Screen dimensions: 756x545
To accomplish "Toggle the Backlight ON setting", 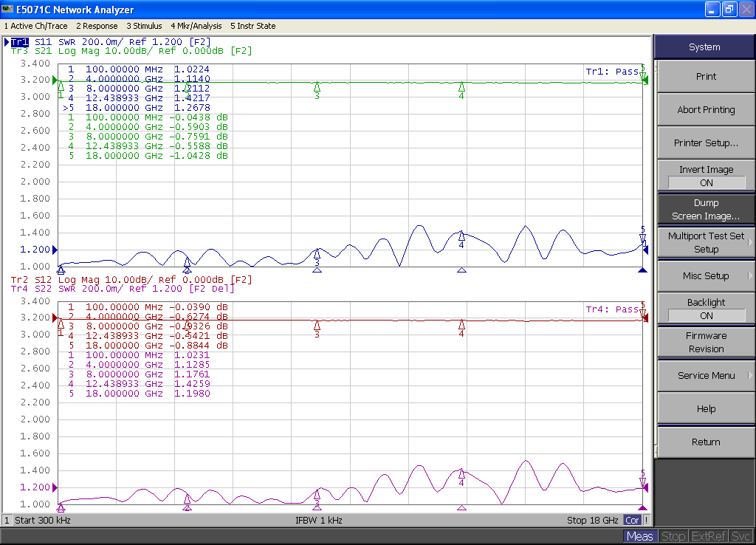I will [x=705, y=309].
